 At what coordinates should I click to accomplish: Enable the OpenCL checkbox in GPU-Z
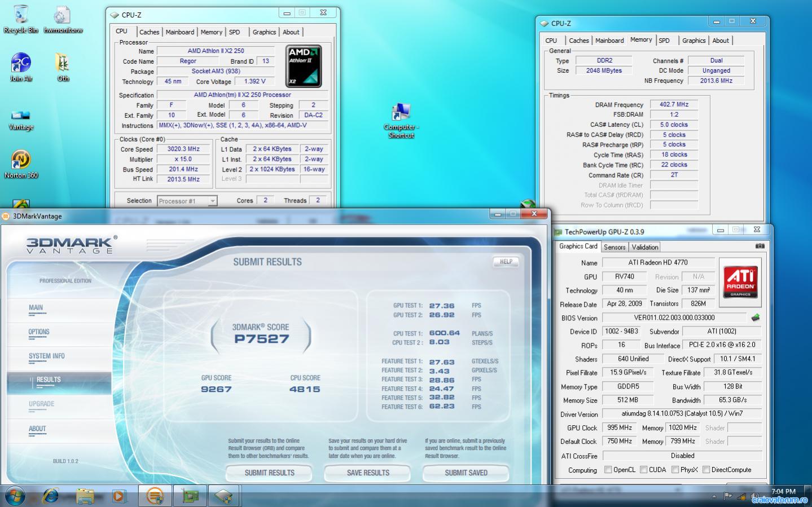(608, 469)
